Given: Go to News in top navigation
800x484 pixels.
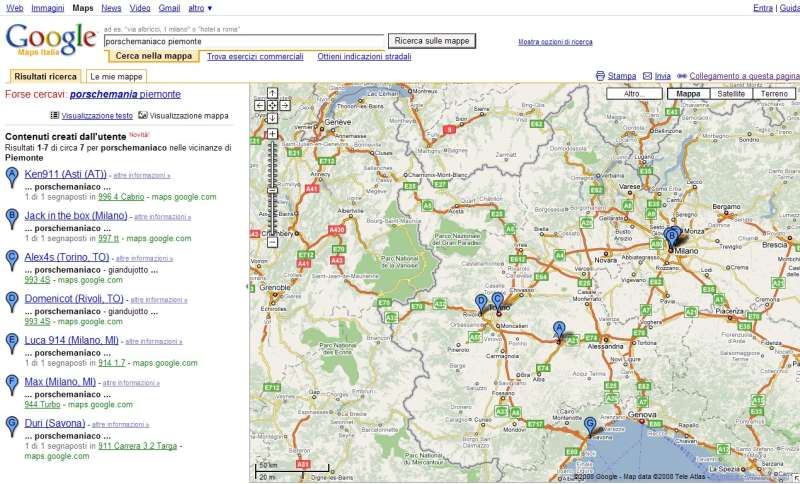Looking at the screenshot, I should click(x=111, y=8).
